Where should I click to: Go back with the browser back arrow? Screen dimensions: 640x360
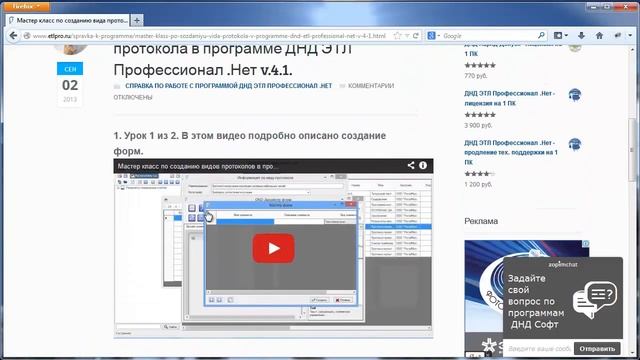[x=13, y=36]
